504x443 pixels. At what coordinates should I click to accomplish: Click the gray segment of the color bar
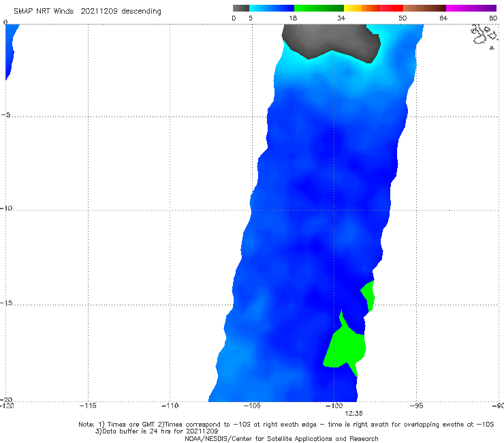click(x=241, y=8)
